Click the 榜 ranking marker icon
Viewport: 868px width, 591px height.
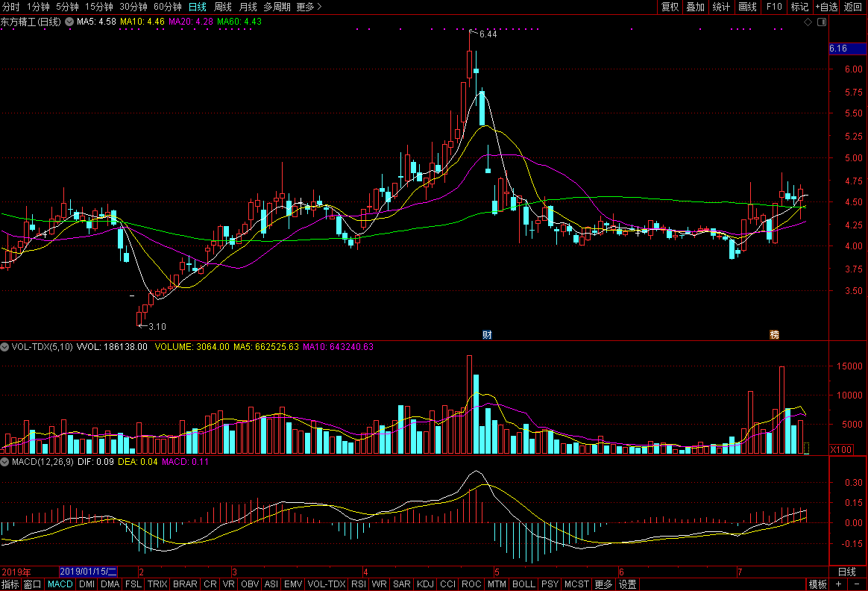[775, 334]
